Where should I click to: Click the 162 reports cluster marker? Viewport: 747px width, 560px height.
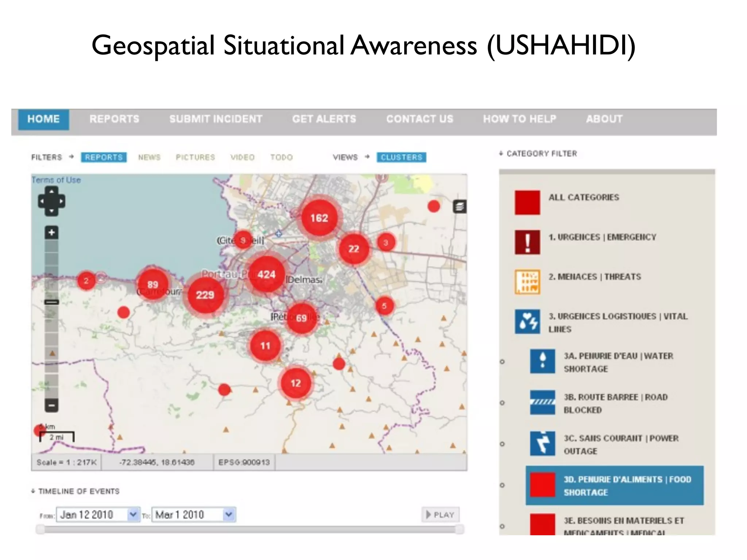pos(319,218)
